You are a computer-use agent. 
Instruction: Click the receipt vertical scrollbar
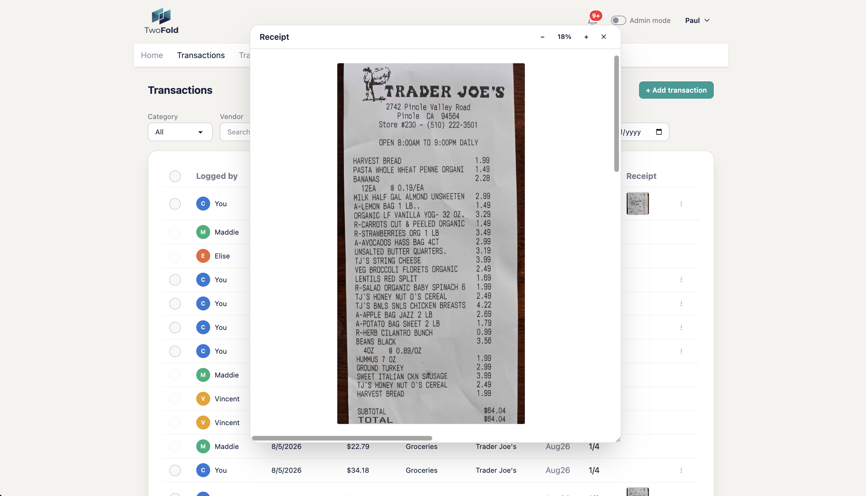click(x=616, y=114)
